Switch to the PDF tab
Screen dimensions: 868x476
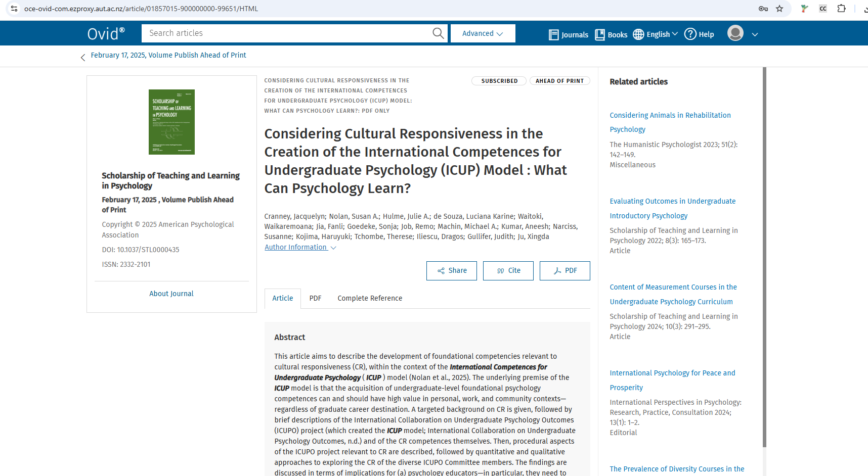[x=315, y=298]
